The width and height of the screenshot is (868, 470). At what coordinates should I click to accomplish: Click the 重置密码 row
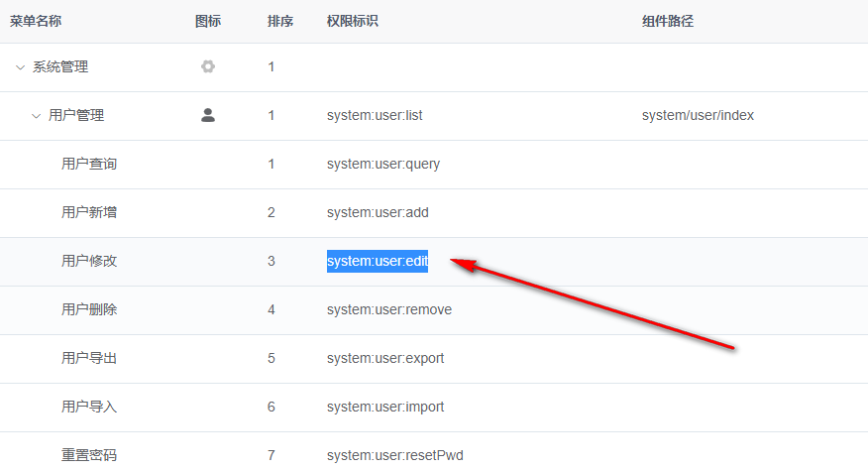click(x=434, y=452)
